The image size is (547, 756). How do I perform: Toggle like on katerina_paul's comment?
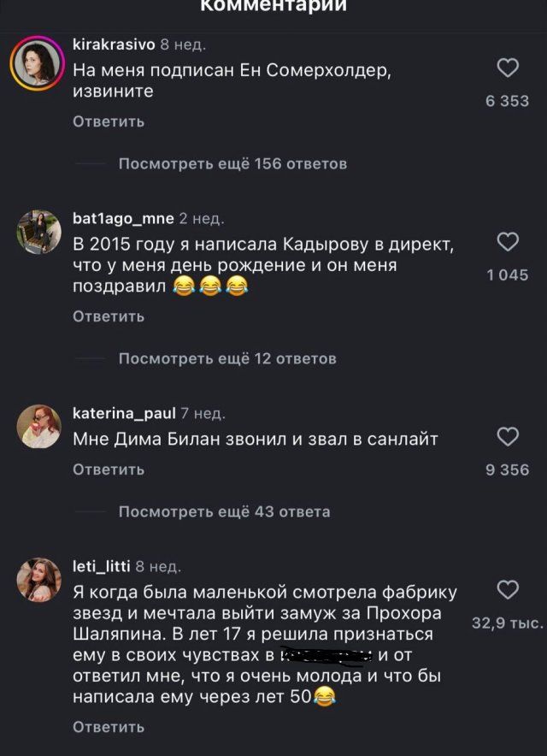[508, 434]
